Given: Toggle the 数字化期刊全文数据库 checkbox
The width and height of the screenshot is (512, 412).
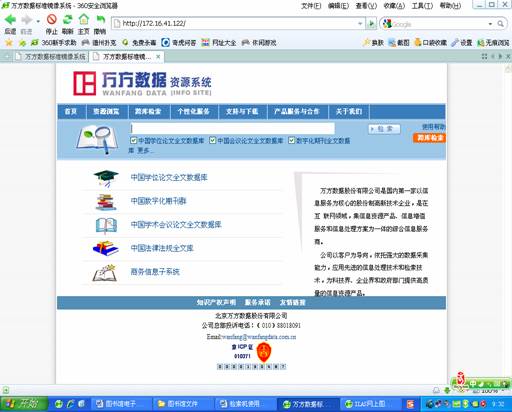Looking at the screenshot, I should [x=291, y=140].
